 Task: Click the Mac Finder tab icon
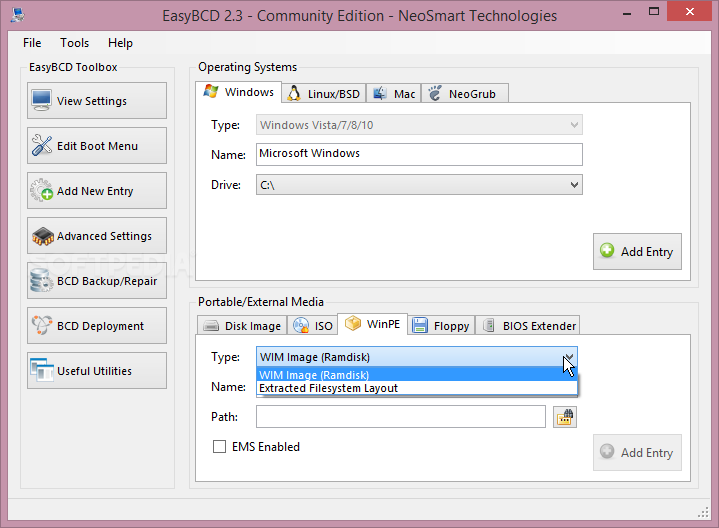pos(379,93)
